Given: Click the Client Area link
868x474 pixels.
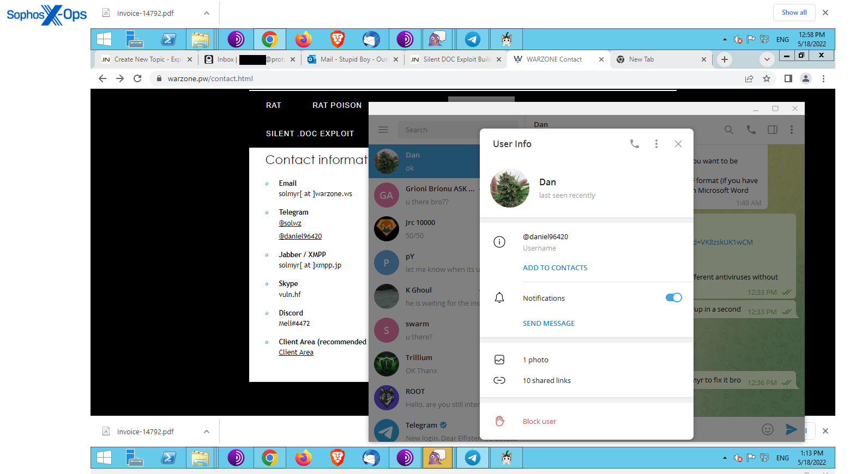Looking at the screenshot, I should click(296, 353).
